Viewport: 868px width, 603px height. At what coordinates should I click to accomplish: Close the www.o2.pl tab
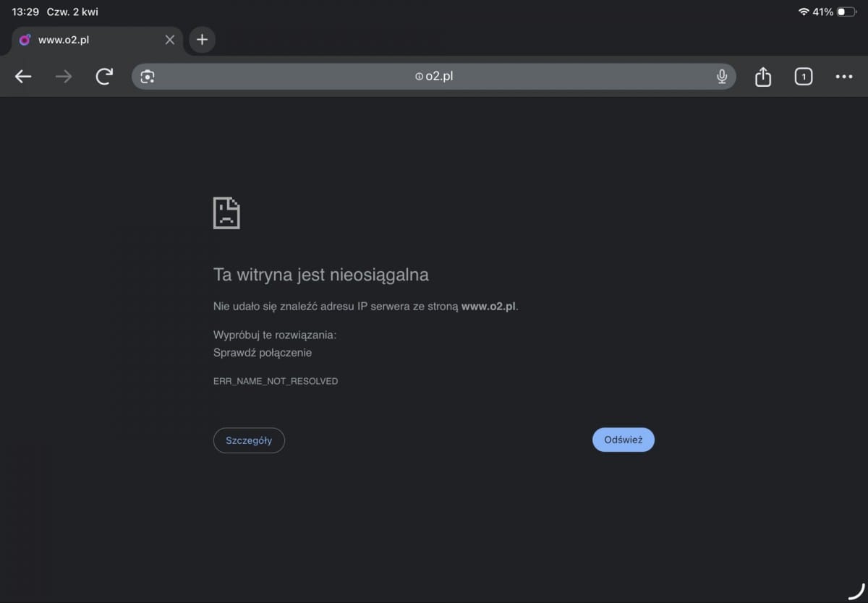pyautogui.click(x=170, y=40)
